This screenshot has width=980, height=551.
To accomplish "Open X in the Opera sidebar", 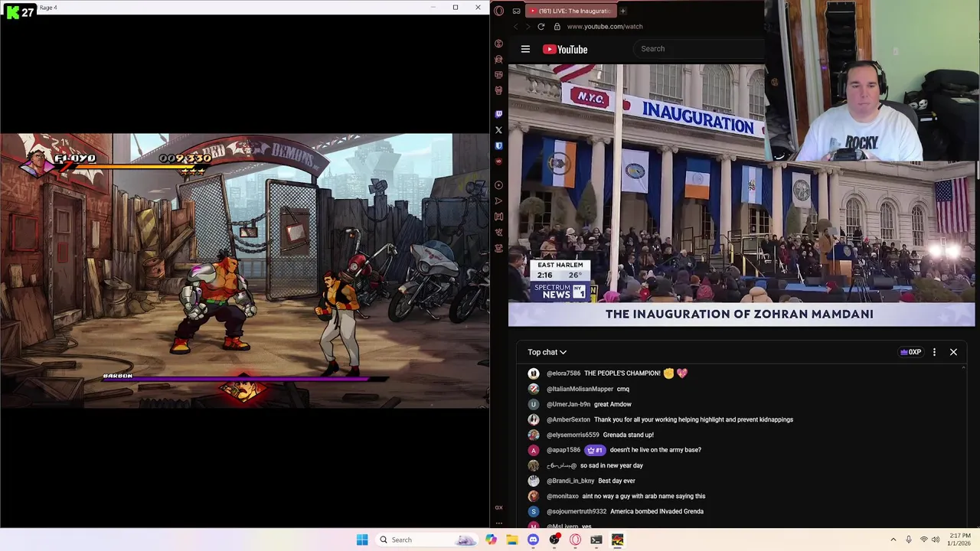I will pos(498,130).
